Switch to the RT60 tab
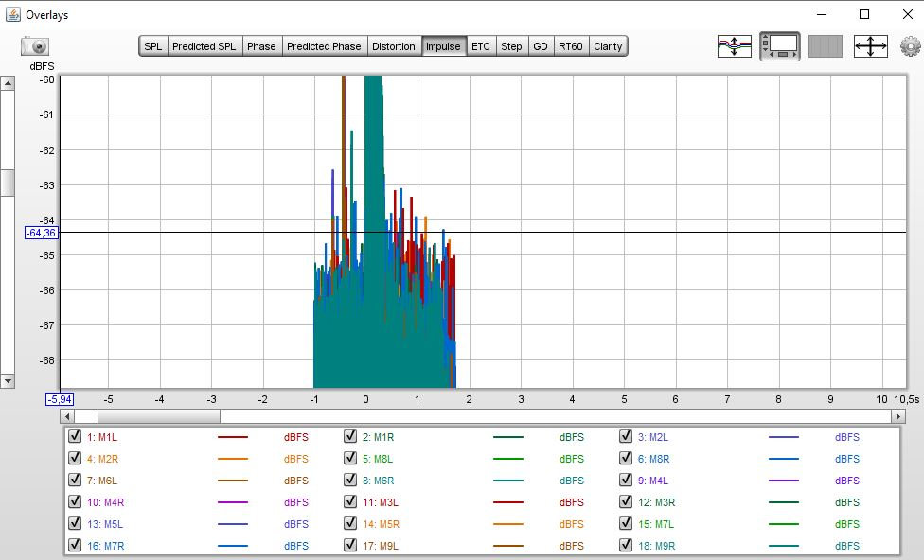924x560 pixels. pyautogui.click(x=570, y=46)
